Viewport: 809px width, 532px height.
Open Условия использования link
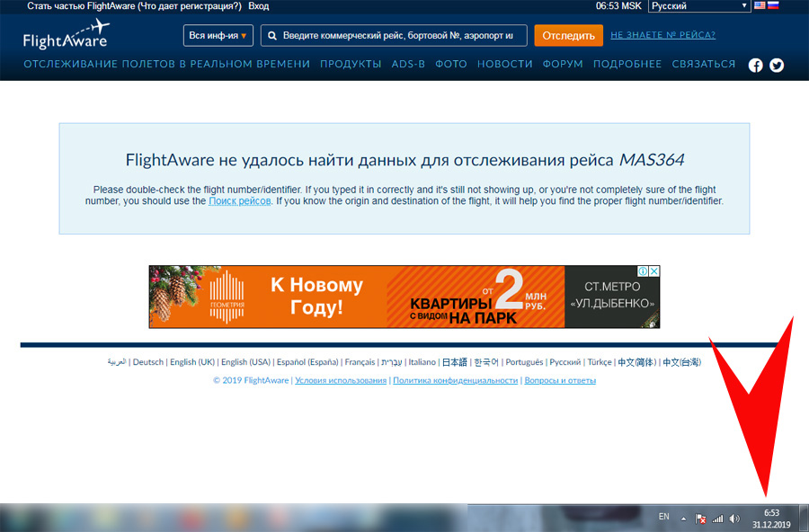click(341, 380)
